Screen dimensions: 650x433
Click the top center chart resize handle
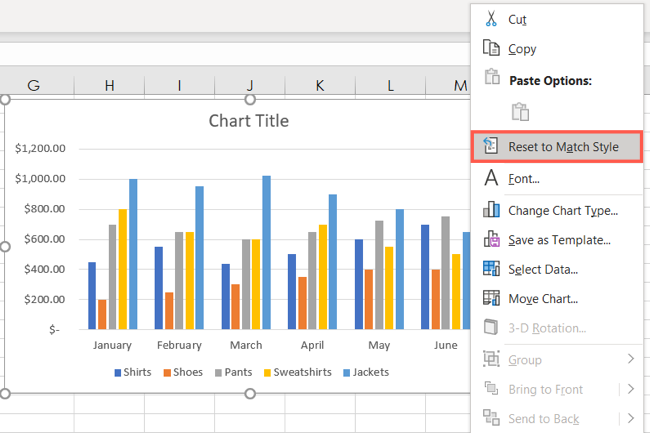(x=250, y=99)
